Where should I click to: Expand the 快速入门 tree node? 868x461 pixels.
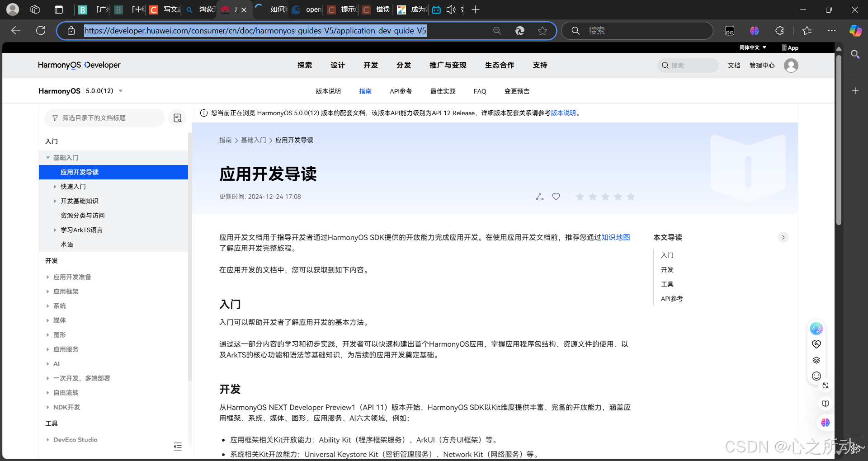point(55,187)
